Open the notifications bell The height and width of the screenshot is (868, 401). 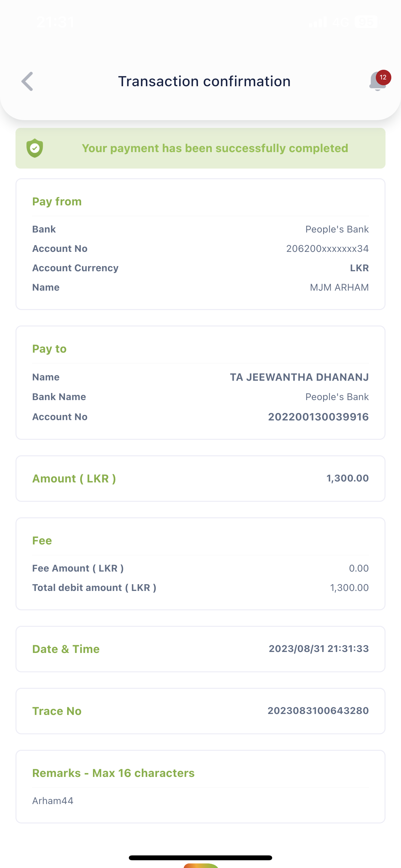[x=377, y=83]
